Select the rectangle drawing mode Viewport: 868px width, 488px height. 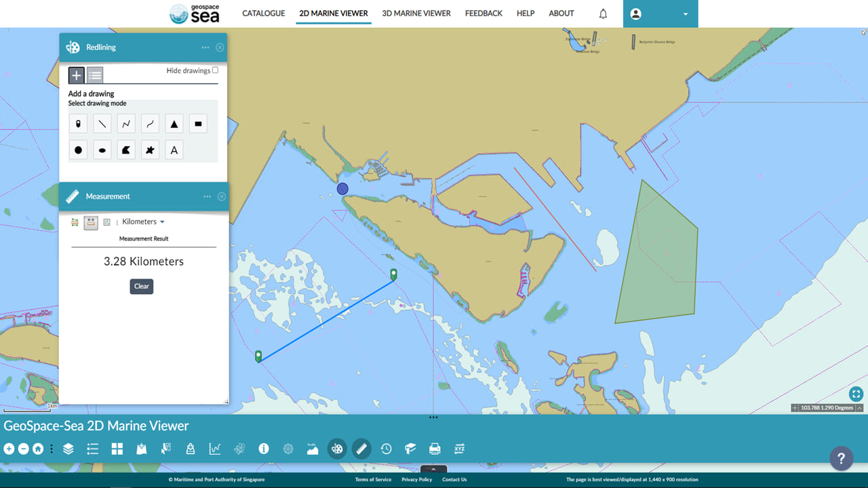pyautogui.click(x=198, y=124)
